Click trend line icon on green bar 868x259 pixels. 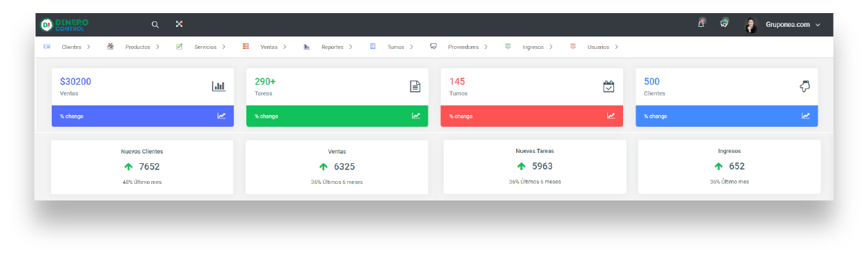(416, 116)
